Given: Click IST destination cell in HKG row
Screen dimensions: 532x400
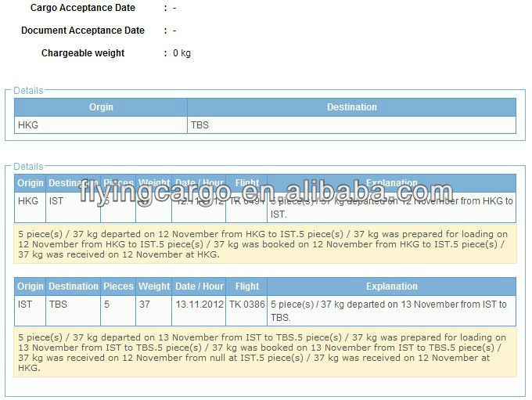Looking at the screenshot, I should [73, 207].
